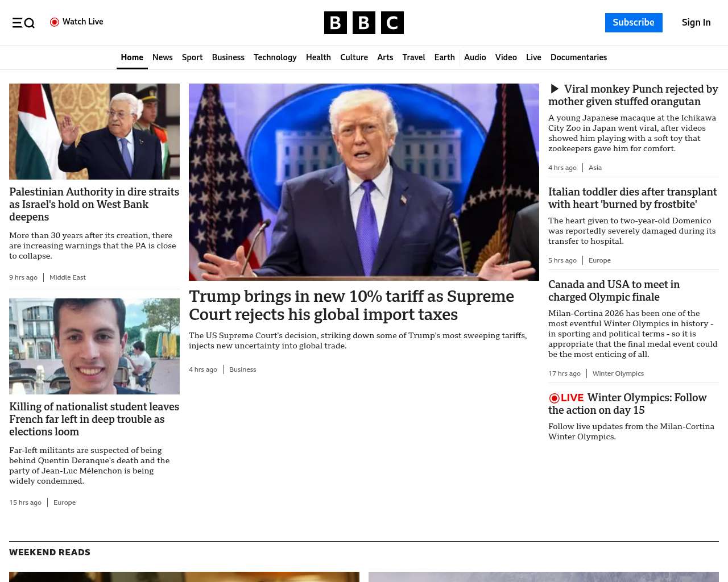728x582 pixels.
Task: Click the Asia category tag
Action: 595,168
